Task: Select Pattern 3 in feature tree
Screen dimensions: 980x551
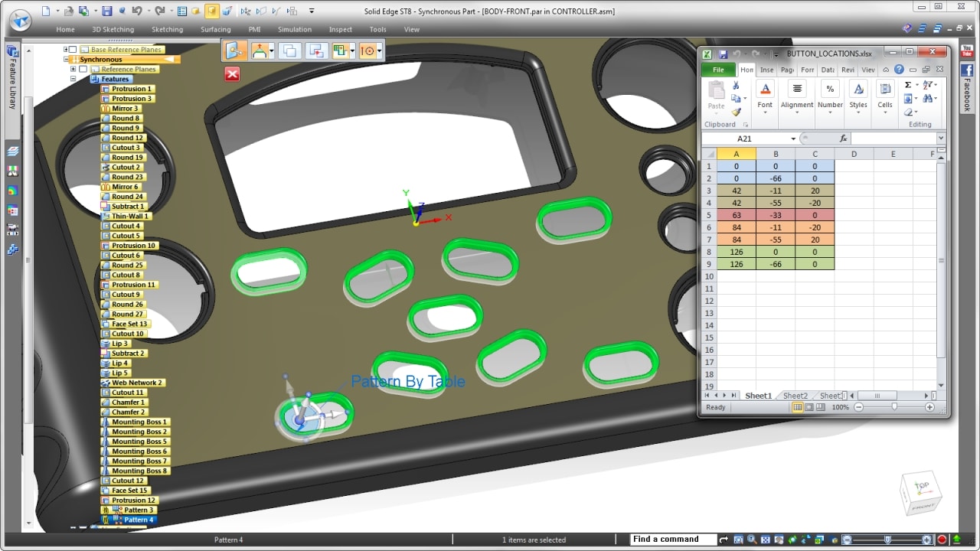Action: point(139,510)
